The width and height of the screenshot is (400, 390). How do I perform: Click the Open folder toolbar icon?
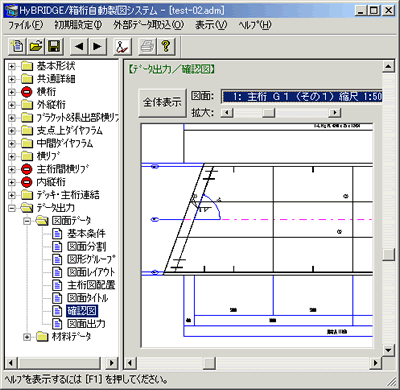tap(36, 46)
